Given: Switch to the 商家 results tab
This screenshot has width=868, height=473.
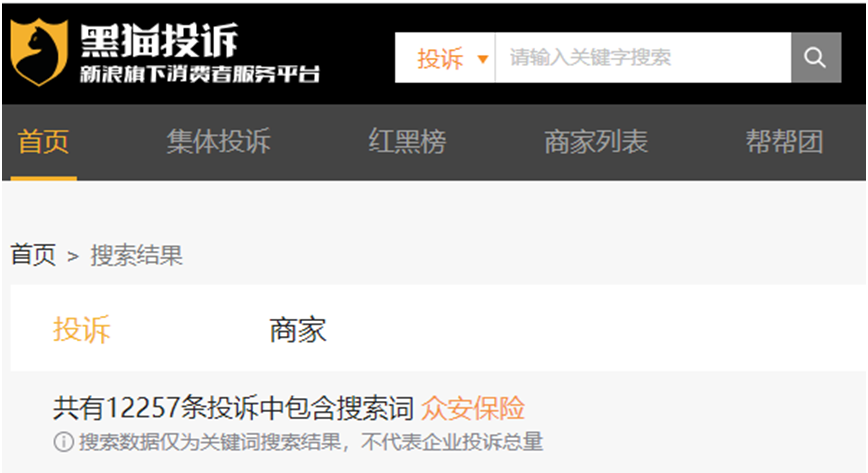Looking at the screenshot, I should click(298, 330).
